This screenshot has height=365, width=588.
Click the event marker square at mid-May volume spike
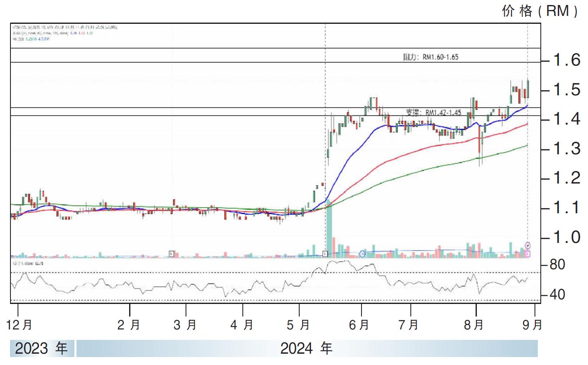click(x=325, y=253)
